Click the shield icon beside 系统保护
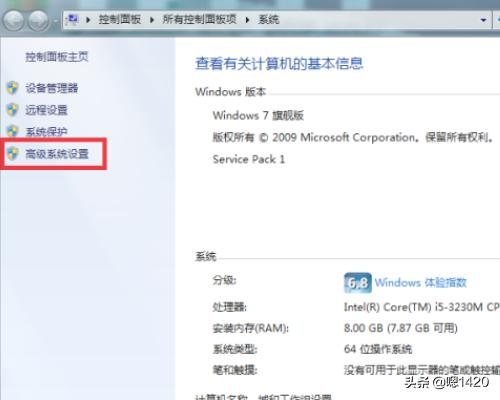Image resolution: width=500 pixels, height=400 pixels. tap(13, 131)
